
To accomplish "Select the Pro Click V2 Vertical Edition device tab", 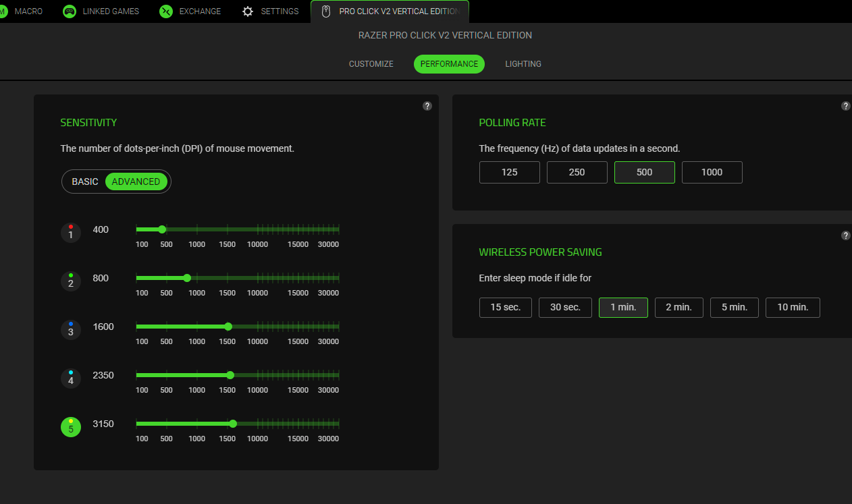I will click(x=390, y=11).
